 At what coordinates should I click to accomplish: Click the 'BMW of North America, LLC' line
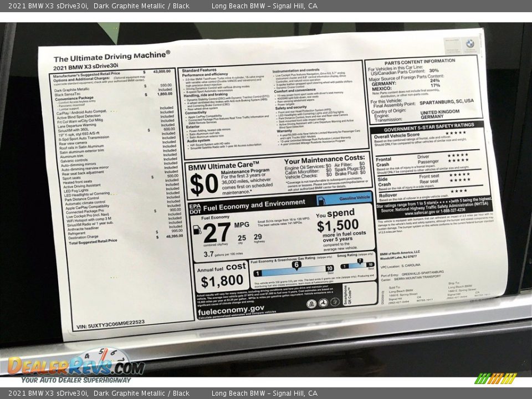click(400, 253)
